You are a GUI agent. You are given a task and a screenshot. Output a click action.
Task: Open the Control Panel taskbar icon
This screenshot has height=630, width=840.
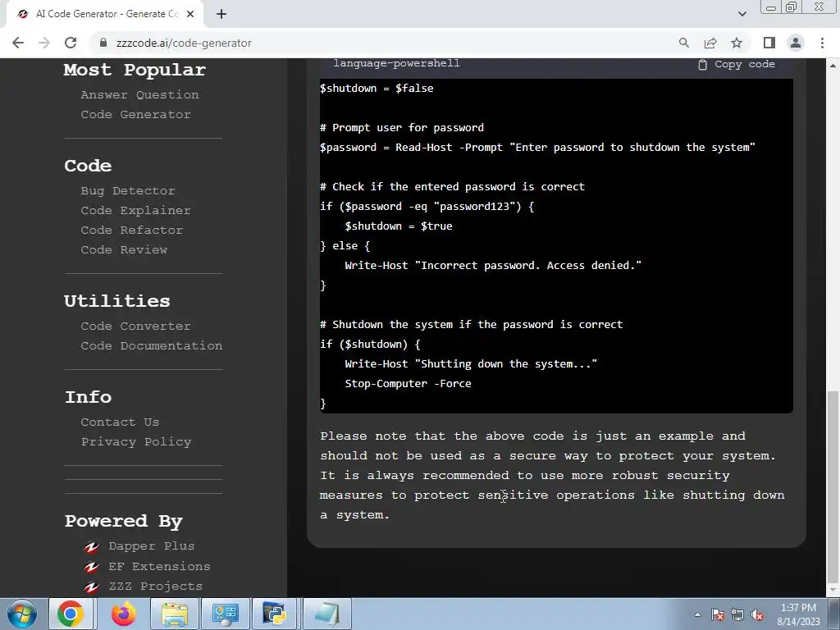tap(225, 614)
